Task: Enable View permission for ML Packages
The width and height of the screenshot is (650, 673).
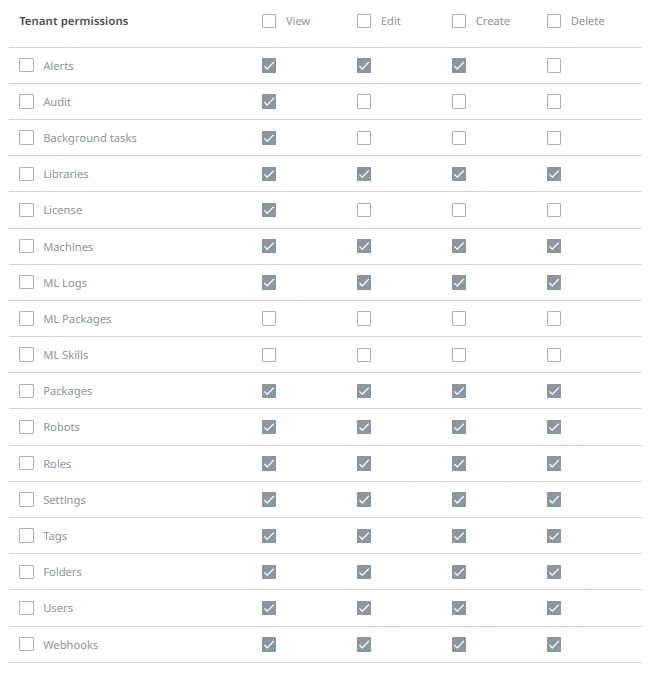Action: pos(269,319)
